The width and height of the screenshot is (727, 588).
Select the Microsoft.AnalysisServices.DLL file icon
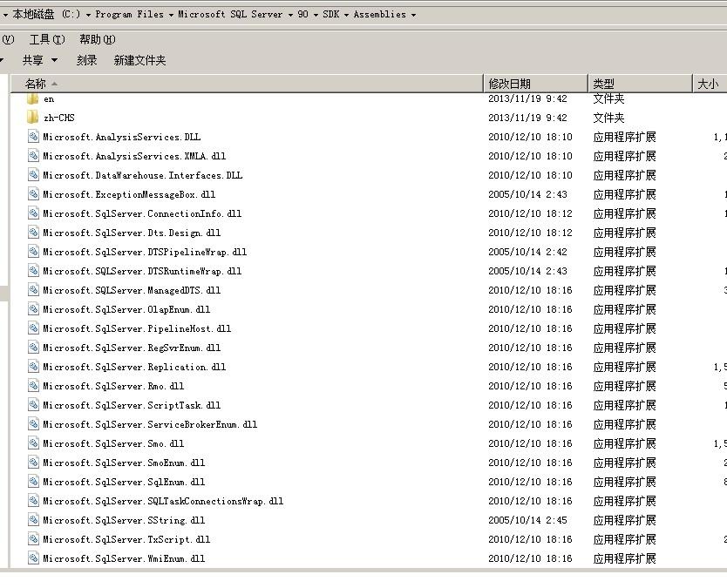point(33,137)
